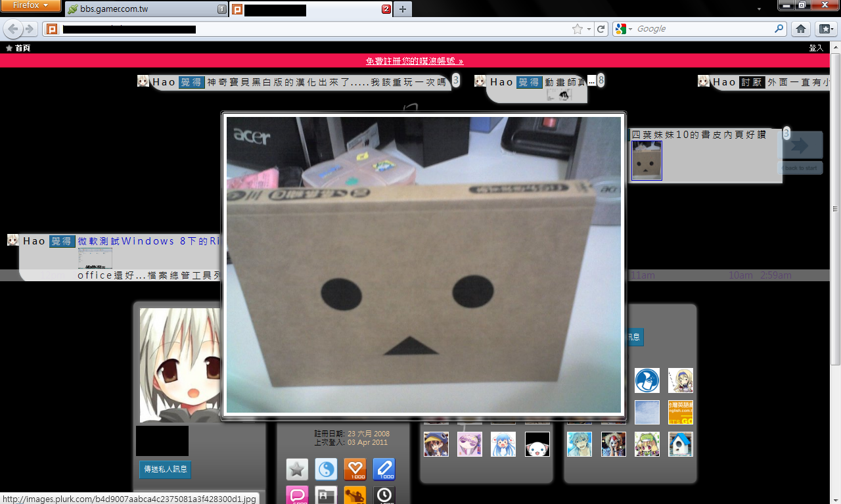Click the 傳送私人訊息 button
This screenshot has width=841, height=504.
click(x=165, y=469)
